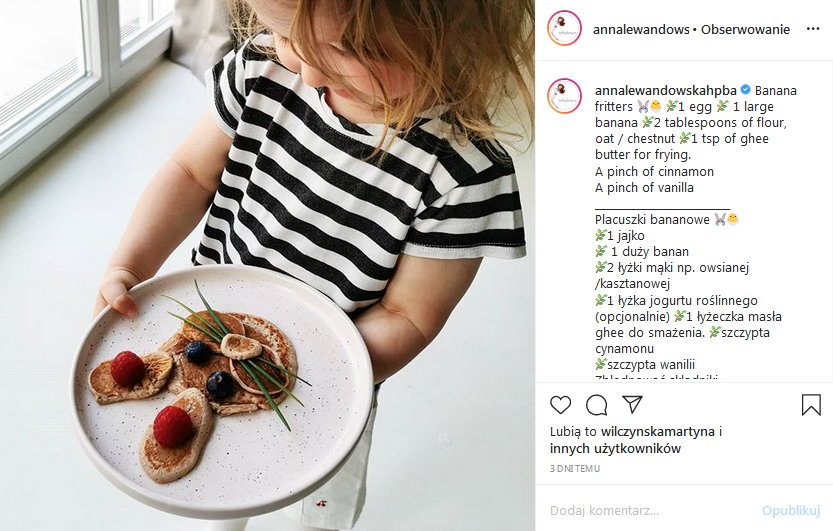Viewport: 833px width, 531px height.
Task: Toggle Obserwowanie following status
Action: click(x=745, y=30)
